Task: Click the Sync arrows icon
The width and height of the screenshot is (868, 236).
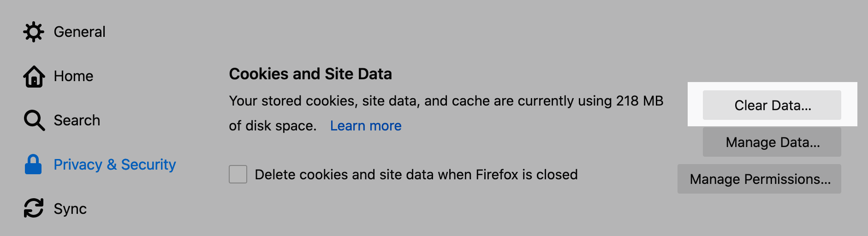Action: coord(34,208)
